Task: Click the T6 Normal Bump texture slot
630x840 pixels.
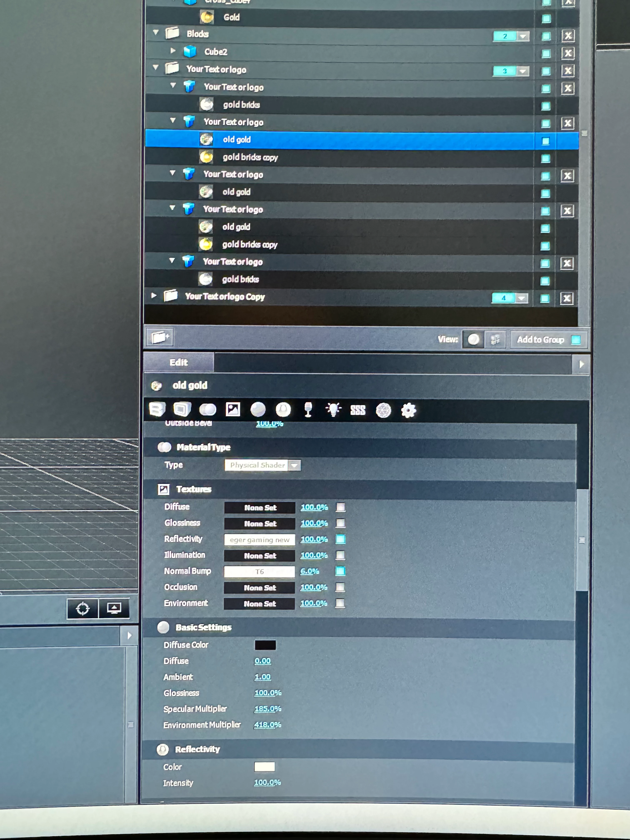Action: [259, 571]
